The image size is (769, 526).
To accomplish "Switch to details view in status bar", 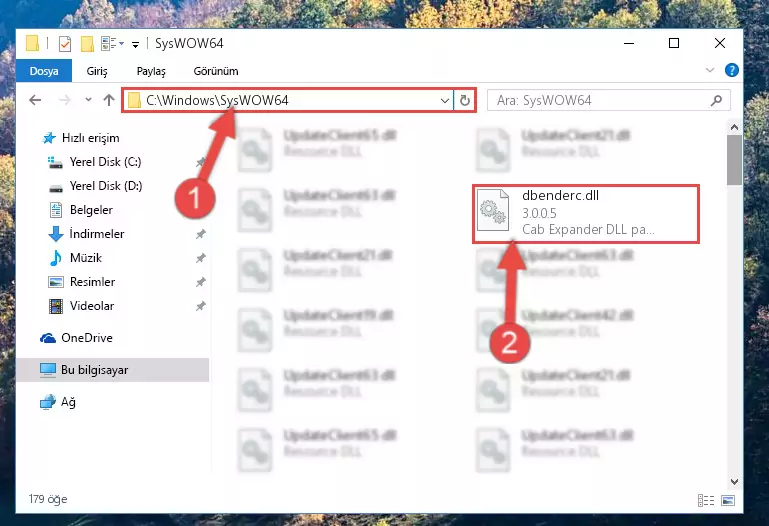I will [706, 501].
